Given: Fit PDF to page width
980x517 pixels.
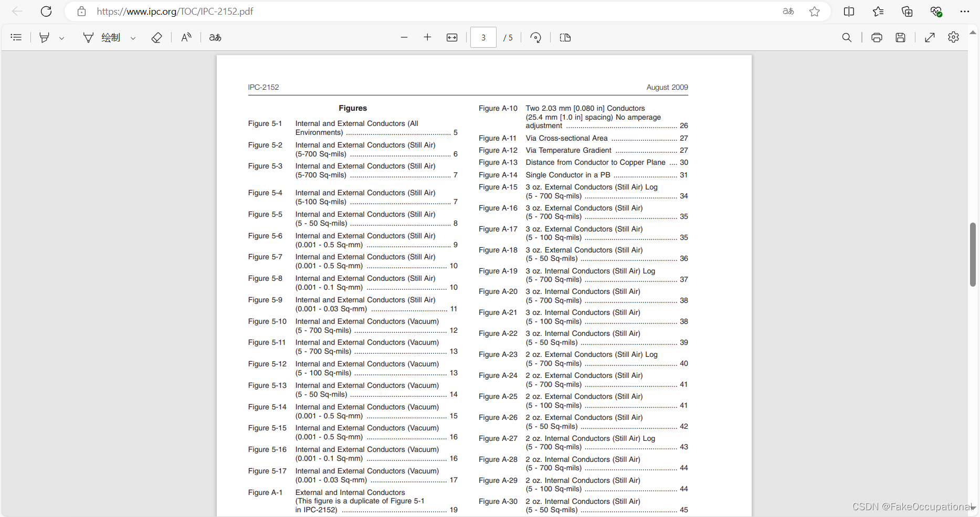Looking at the screenshot, I should click(452, 37).
